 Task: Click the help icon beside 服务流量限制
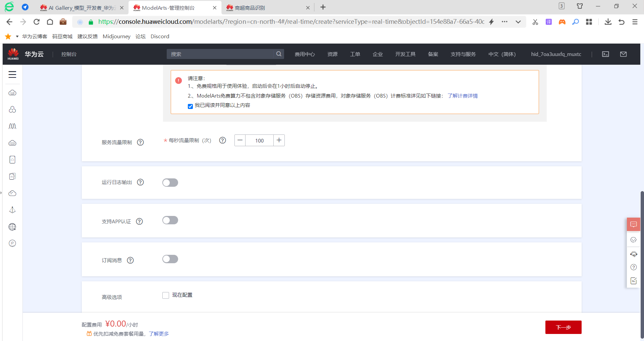141,142
